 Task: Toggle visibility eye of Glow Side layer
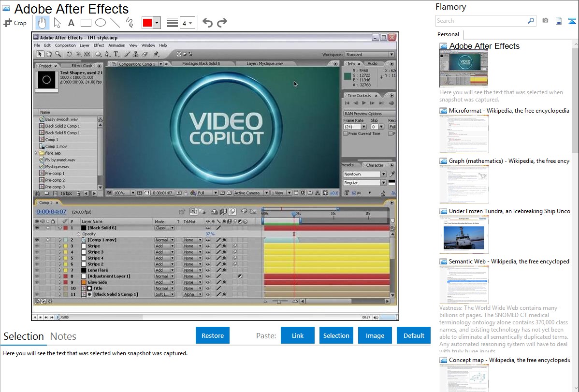37,282
